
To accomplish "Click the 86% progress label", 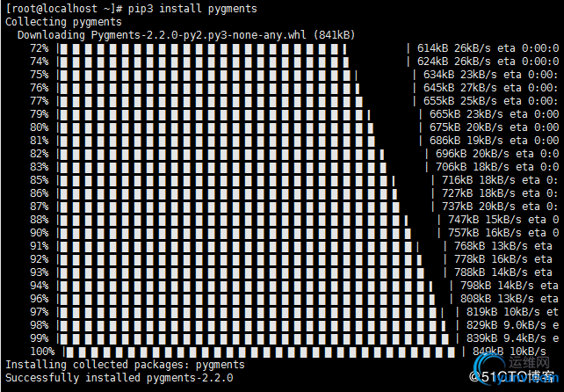I will point(40,193).
